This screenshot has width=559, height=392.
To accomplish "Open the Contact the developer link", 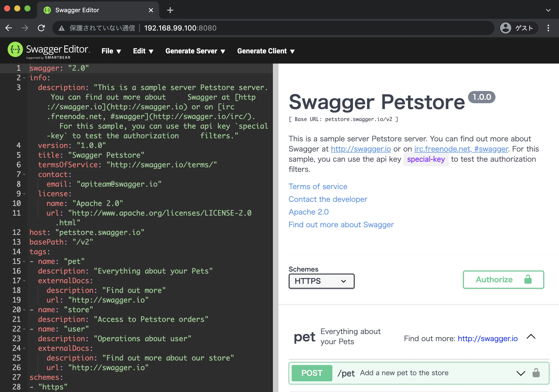I will tap(328, 199).
